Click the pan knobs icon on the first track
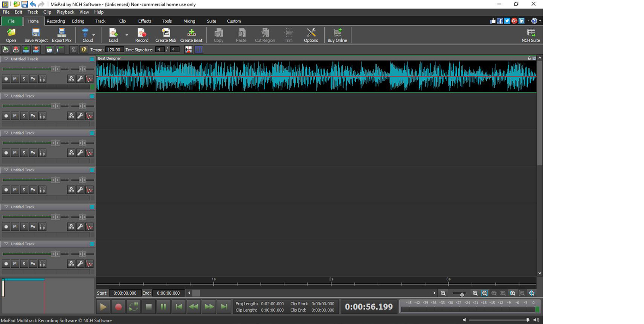644x324 pixels. (71, 79)
